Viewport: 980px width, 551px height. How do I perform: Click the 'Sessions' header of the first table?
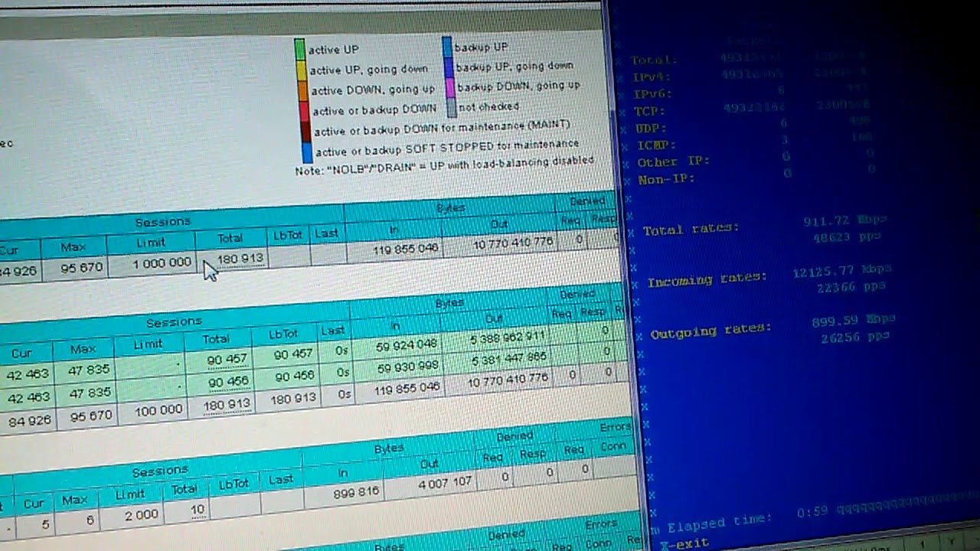(x=162, y=222)
